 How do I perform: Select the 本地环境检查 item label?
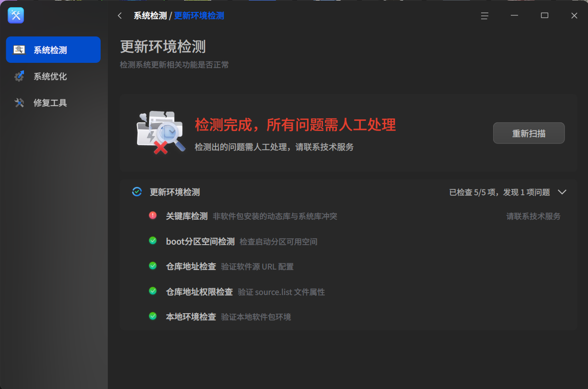coord(191,317)
